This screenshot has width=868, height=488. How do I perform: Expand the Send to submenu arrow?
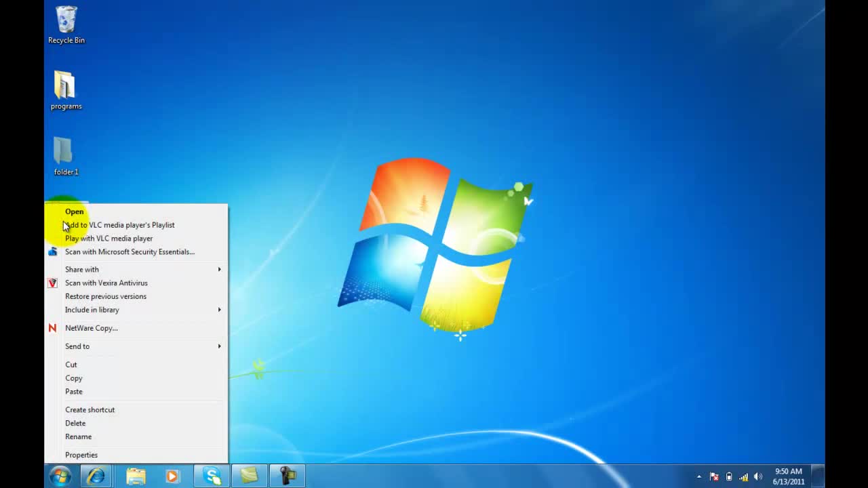[x=219, y=346]
